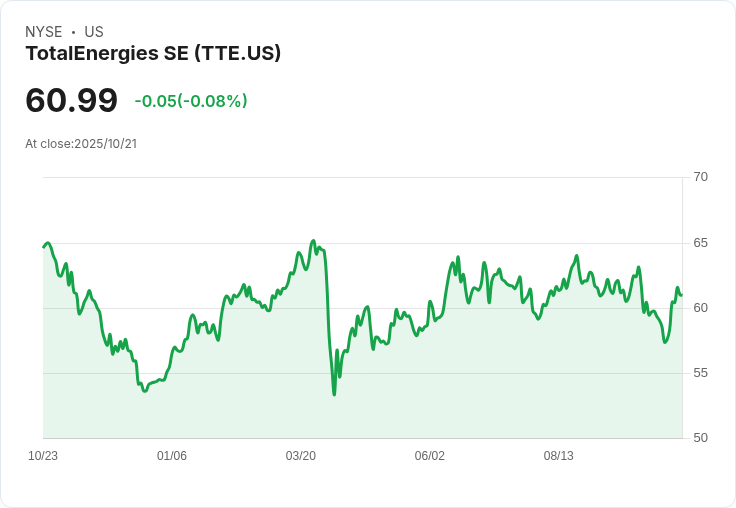Click the NYSE exchange label
This screenshot has width=736, height=508.
coord(43,32)
